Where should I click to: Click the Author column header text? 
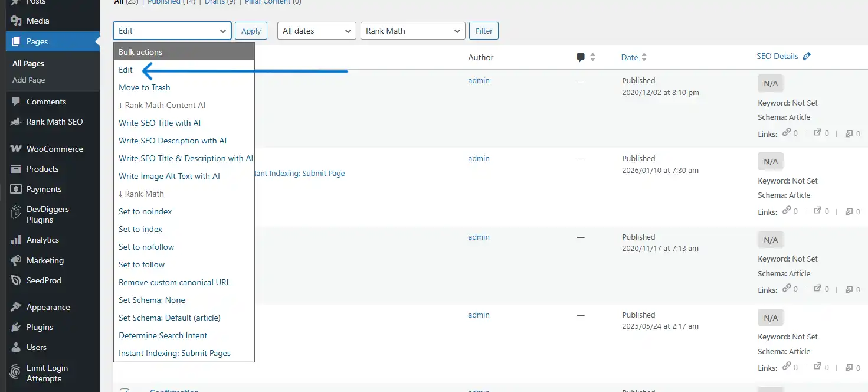point(481,57)
